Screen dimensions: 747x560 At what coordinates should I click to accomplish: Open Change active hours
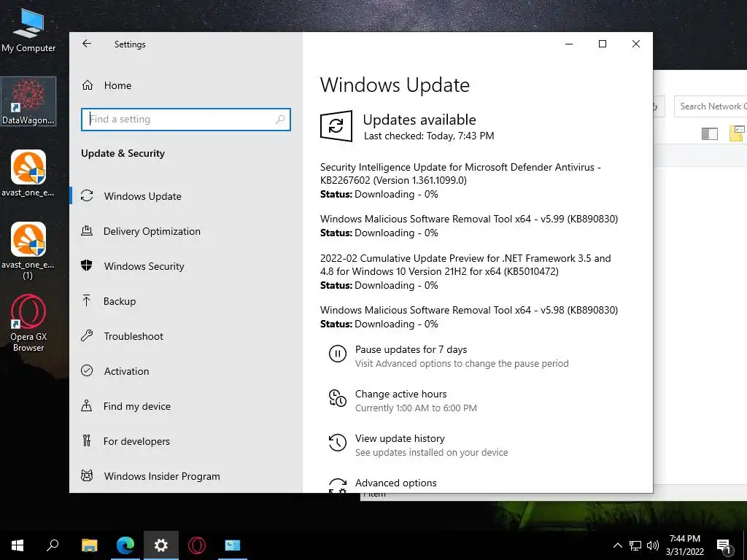click(401, 394)
